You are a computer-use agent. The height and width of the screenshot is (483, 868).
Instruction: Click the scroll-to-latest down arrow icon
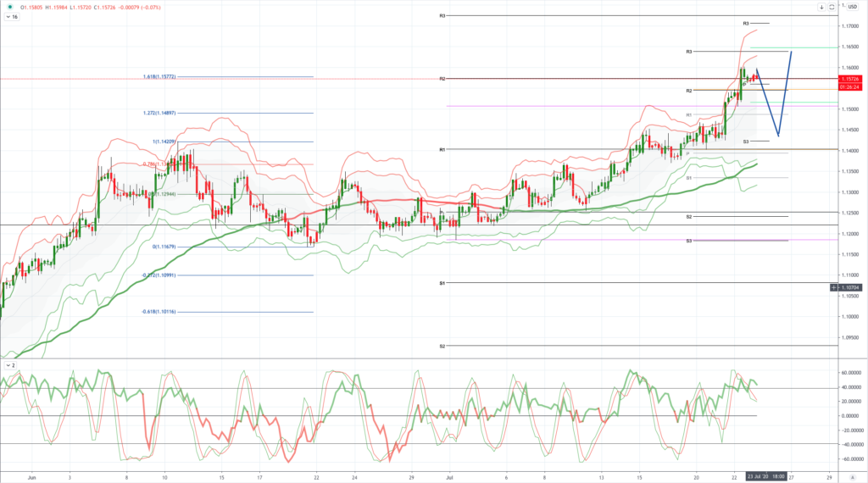click(x=821, y=7)
